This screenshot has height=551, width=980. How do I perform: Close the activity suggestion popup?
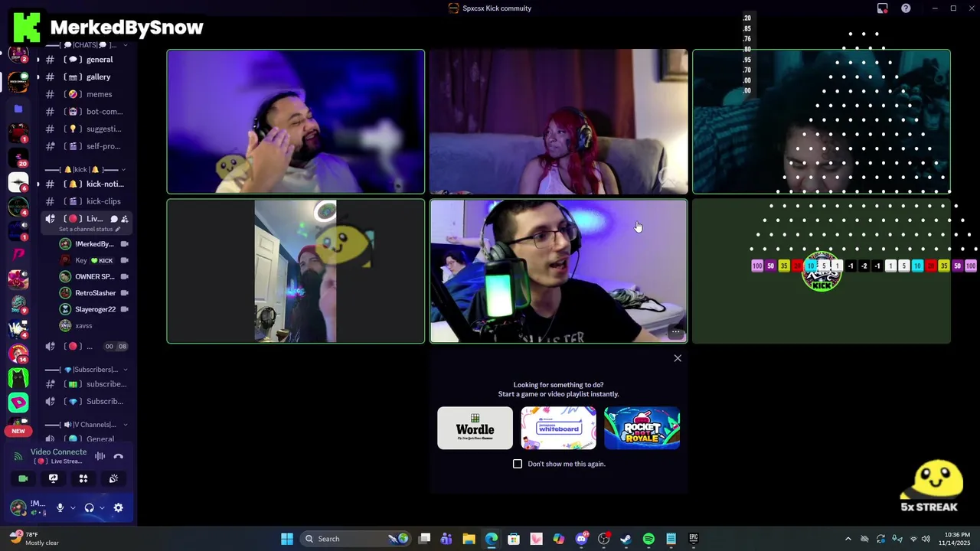pyautogui.click(x=678, y=358)
